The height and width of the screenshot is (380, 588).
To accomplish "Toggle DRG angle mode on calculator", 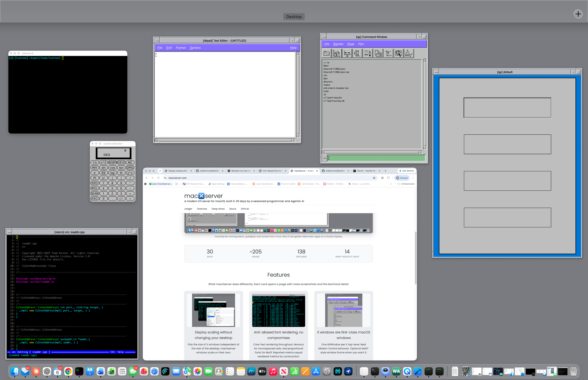I will pos(130,168).
